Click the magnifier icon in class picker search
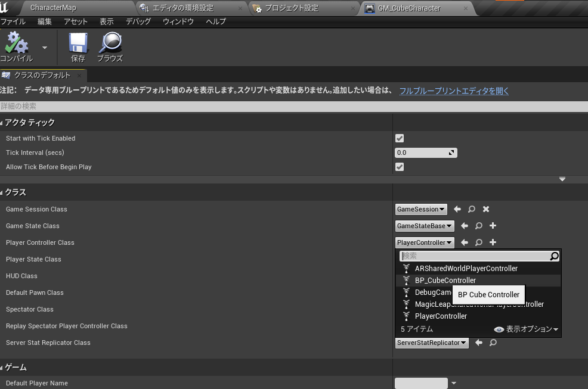The width and height of the screenshot is (588, 389). coord(554,256)
